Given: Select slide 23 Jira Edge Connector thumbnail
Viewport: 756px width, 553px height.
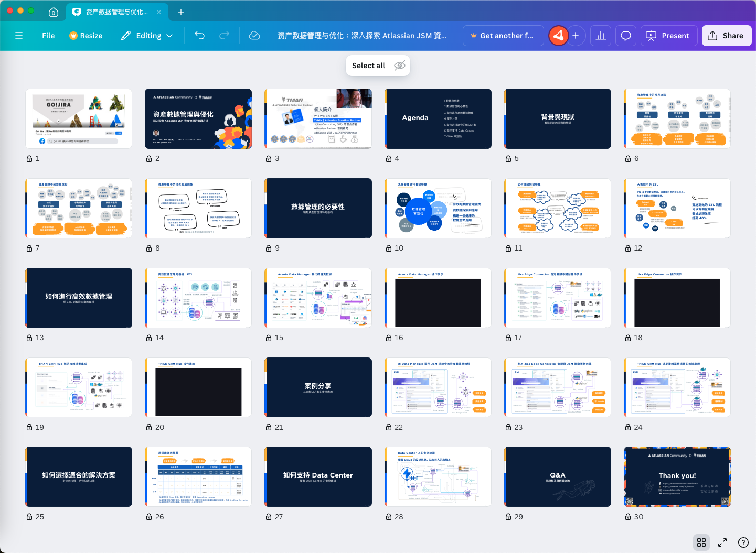Looking at the screenshot, I should pos(558,387).
